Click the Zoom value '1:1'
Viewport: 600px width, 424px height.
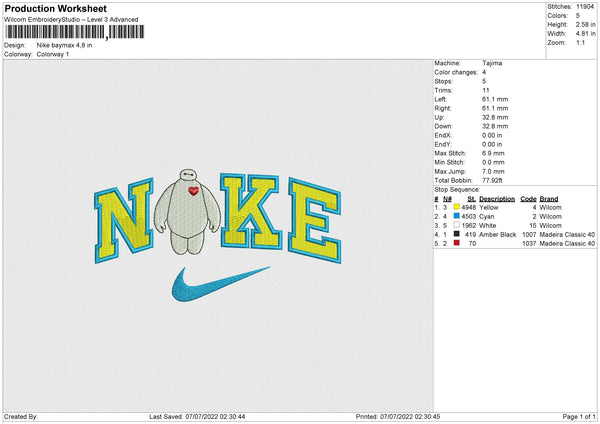(x=580, y=42)
